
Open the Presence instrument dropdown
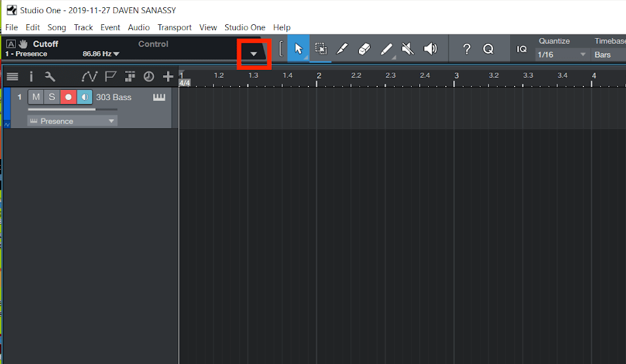[x=72, y=121]
